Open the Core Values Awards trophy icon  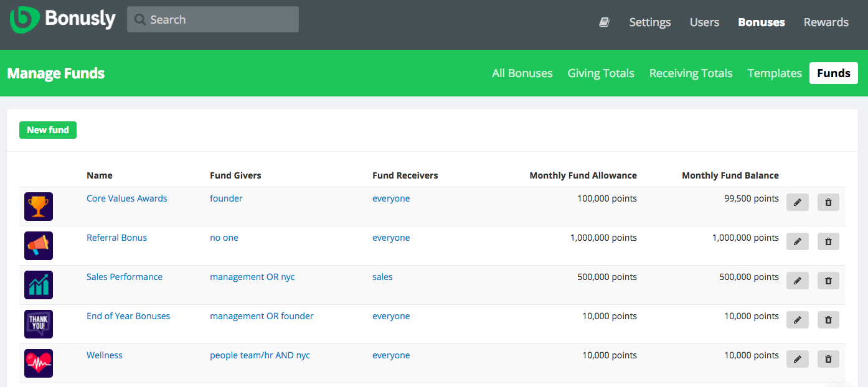(38, 206)
